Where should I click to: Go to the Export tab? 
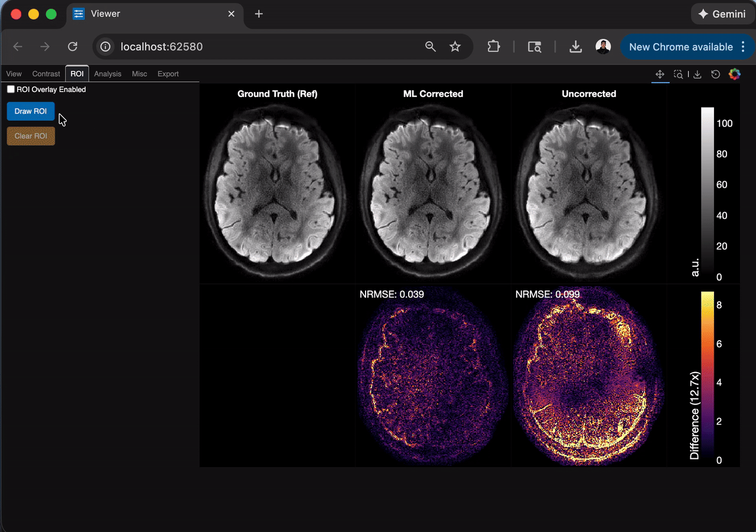(168, 74)
